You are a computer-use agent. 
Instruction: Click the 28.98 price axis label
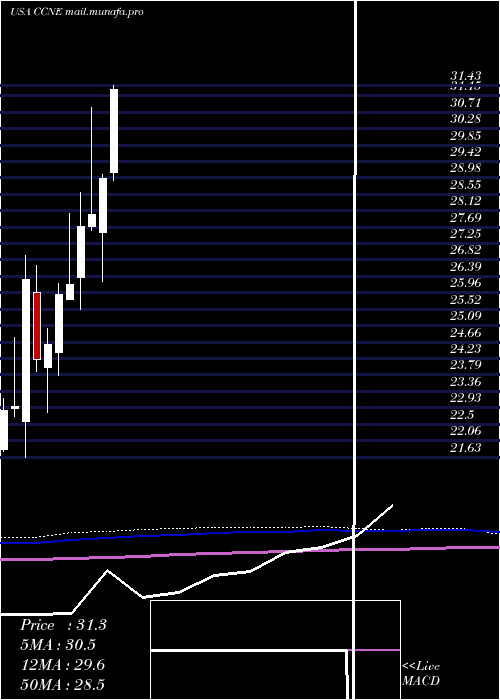(466, 168)
